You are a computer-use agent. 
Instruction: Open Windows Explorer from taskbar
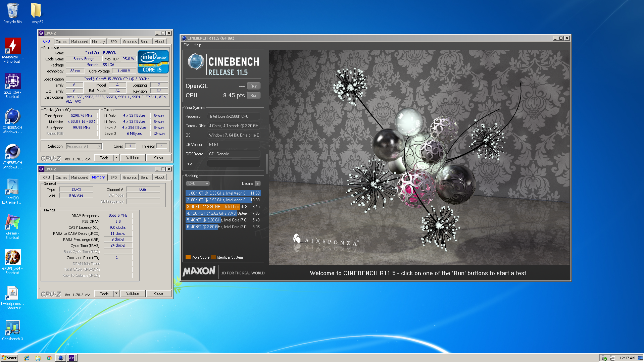(x=38, y=358)
